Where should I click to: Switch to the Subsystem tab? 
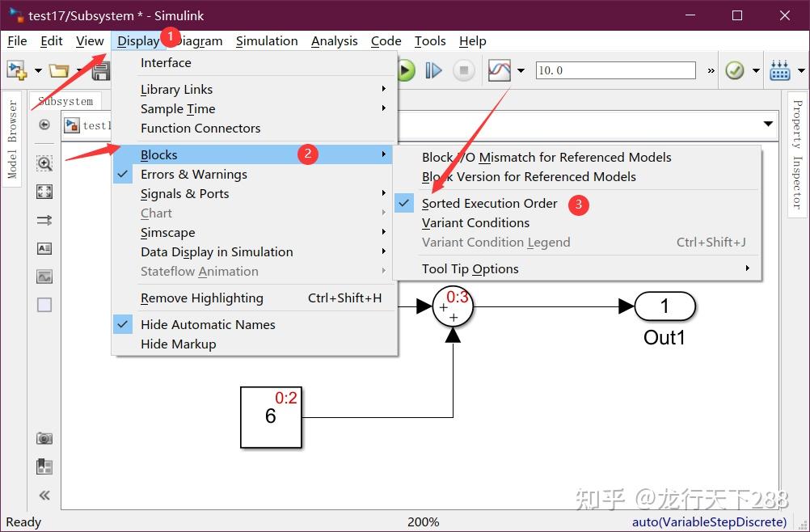coord(65,101)
